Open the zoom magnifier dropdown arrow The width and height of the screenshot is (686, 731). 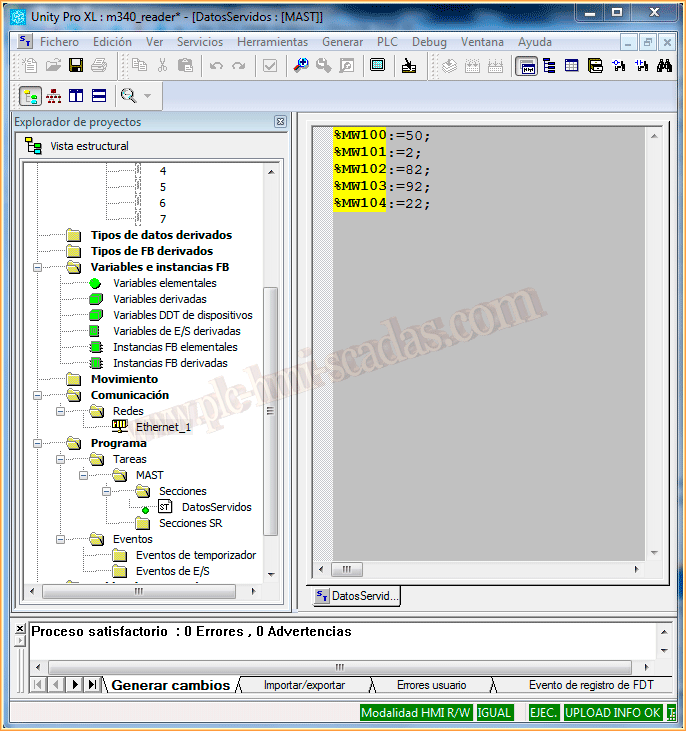148,96
